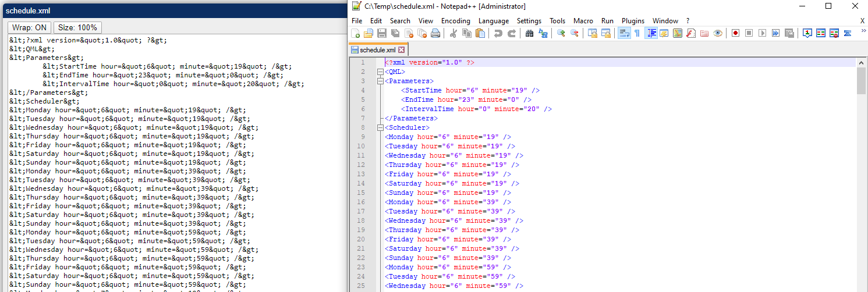The height and width of the screenshot is (292, 868).
Task: Click the Cut scissors icon
Action: [x=453, y=33]
